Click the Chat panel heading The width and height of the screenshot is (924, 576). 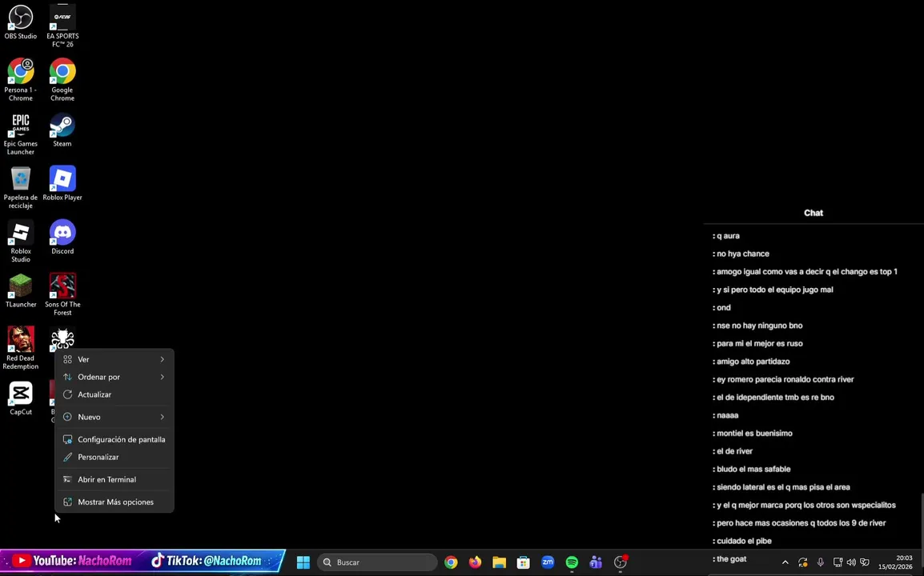pos(814,214)
